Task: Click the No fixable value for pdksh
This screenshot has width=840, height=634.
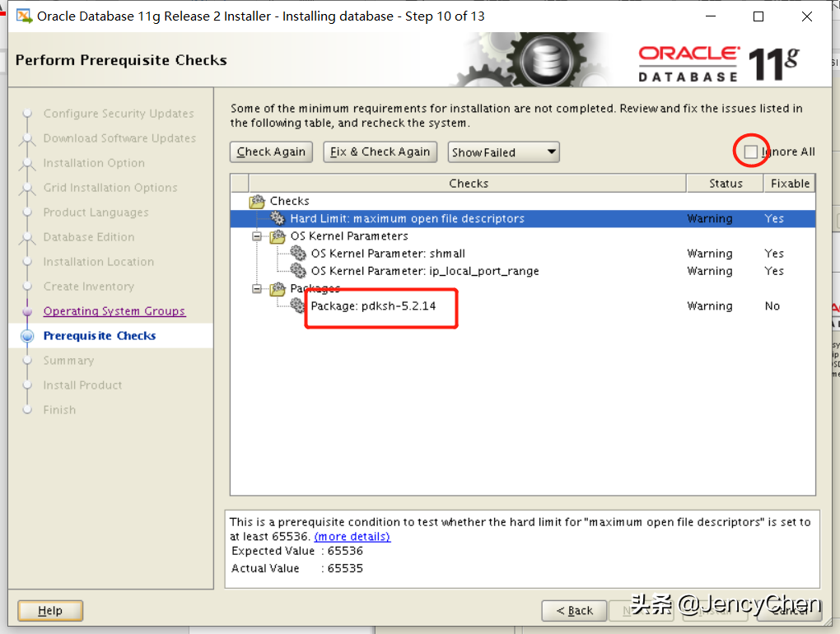Action: coord(772,305)
